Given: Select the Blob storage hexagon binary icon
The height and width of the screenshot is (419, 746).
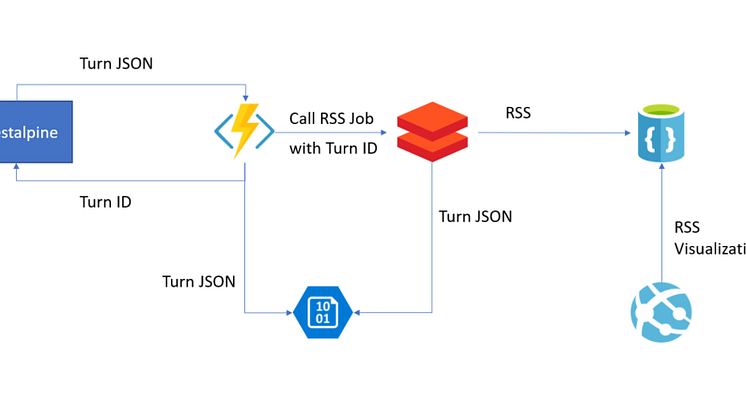Looking at the screenshot, I should 323,312.
